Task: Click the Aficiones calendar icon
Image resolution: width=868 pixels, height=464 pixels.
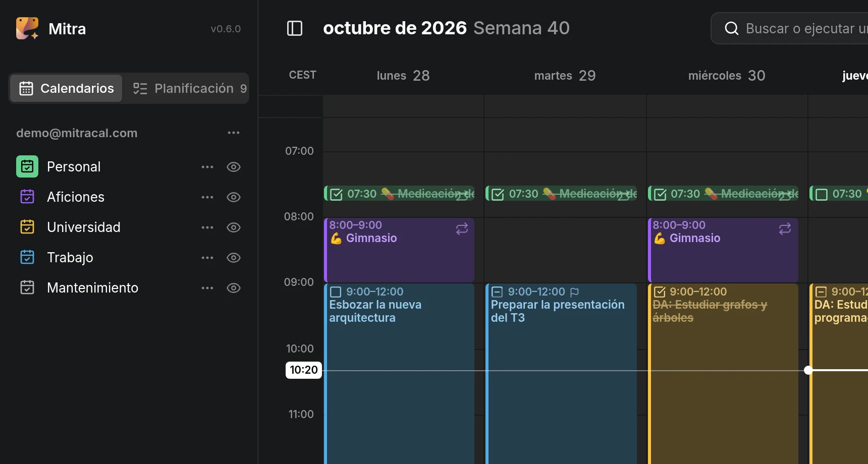Action: 27,197
